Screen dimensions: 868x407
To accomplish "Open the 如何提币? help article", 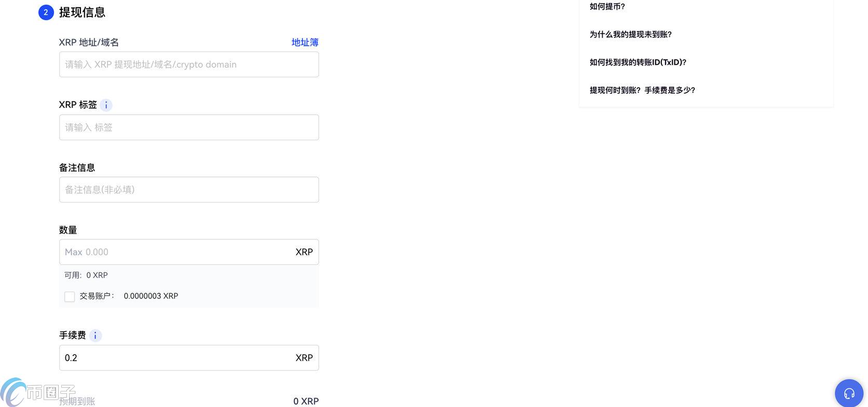I will (607, 7).
